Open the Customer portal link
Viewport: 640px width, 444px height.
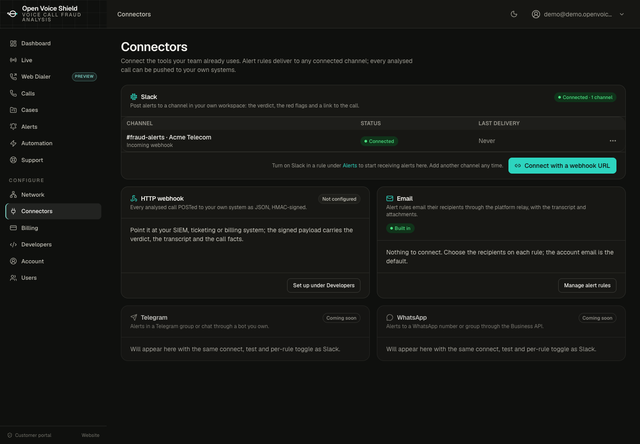pos(33,435)
